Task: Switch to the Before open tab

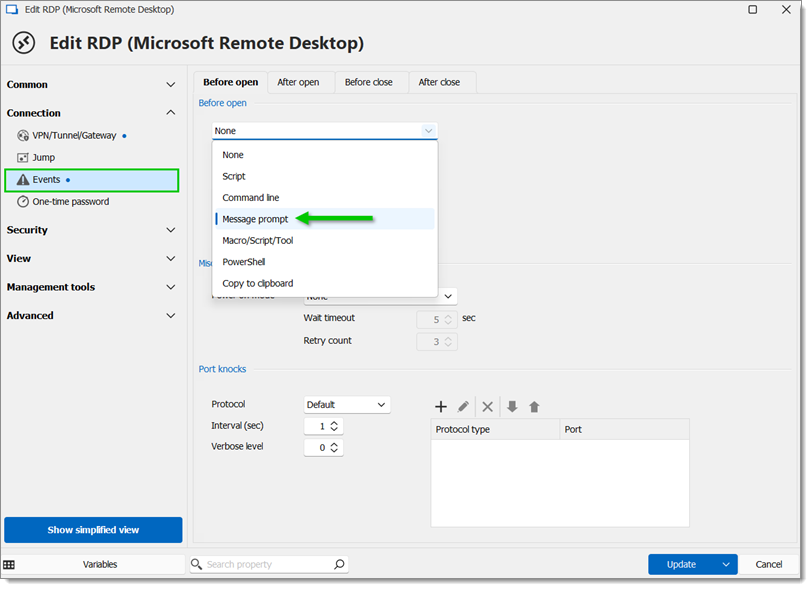Action: (x=230, y=82)
